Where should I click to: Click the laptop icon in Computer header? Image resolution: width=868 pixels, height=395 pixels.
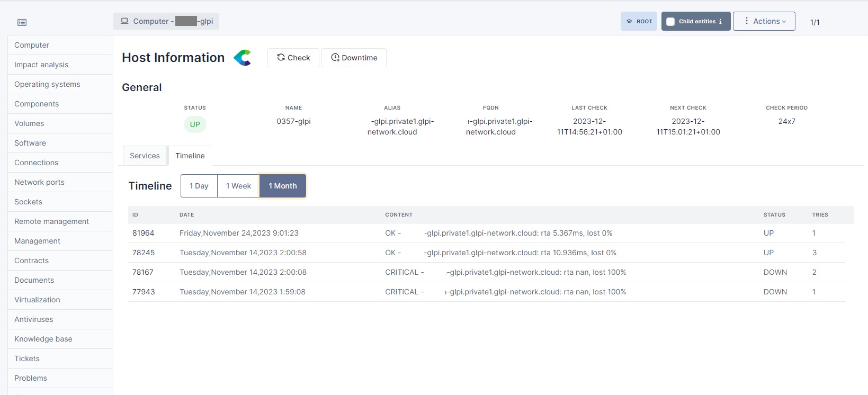tap(124, 21)
